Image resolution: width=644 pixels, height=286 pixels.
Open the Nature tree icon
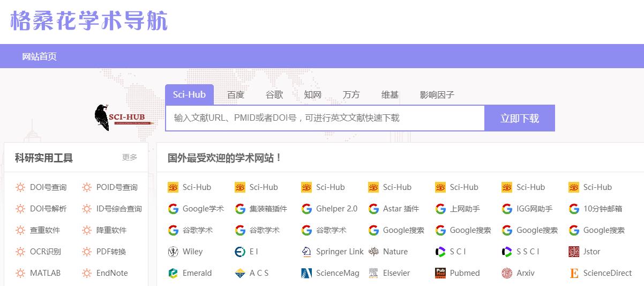[x=373, y=252]
